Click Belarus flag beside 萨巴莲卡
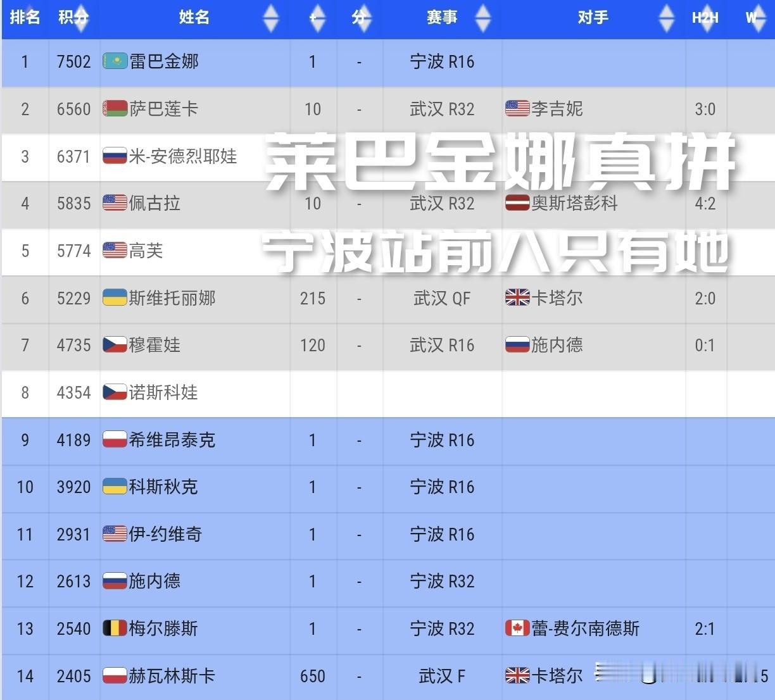This screenshot has height=700, width=775. [x=115, y=109]
